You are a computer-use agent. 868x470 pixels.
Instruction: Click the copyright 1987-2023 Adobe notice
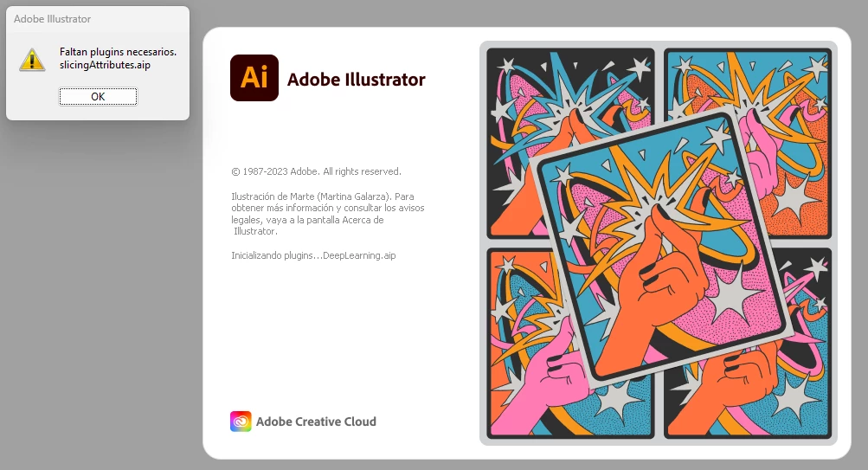point(316,171)
